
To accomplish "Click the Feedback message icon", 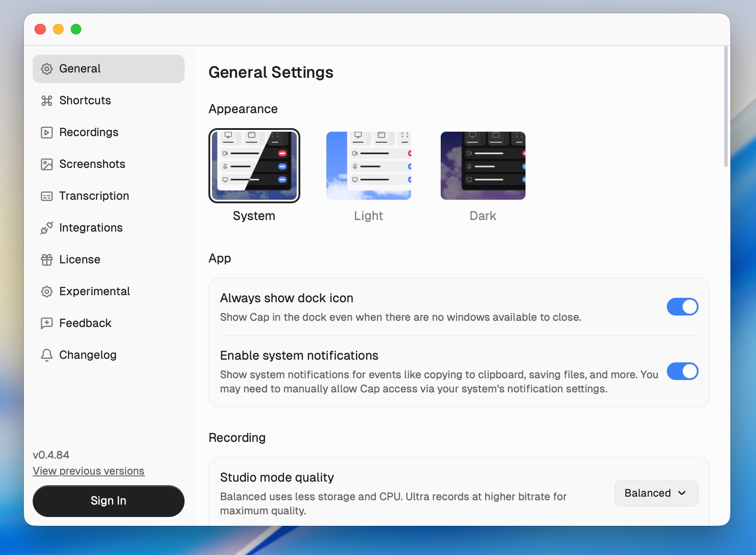I will click(x=47, y=323).
